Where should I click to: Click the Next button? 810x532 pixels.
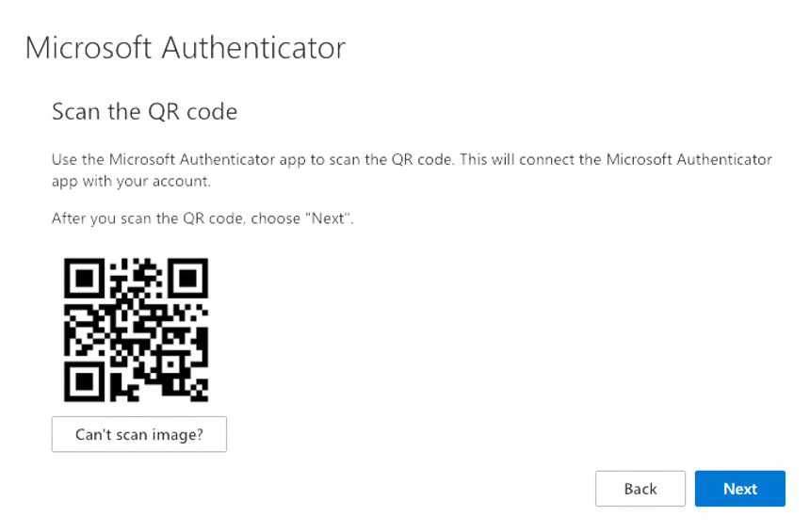[x=739, y=488]
